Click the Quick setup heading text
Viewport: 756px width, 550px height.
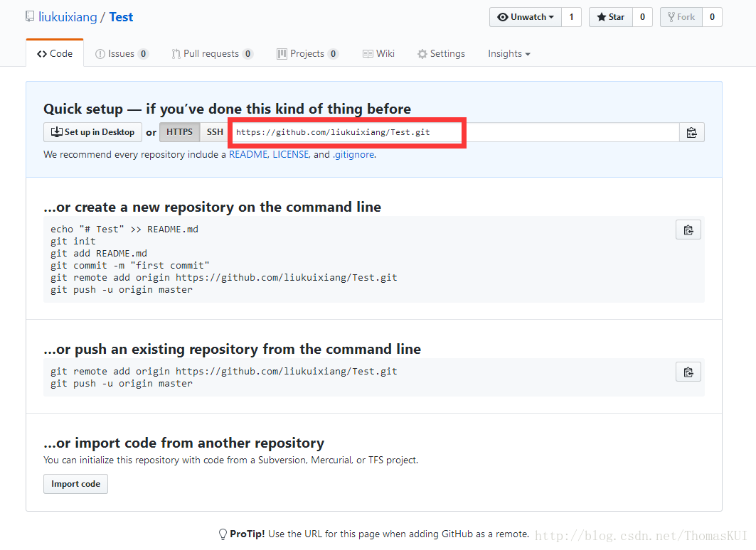[x=227, y=109]
